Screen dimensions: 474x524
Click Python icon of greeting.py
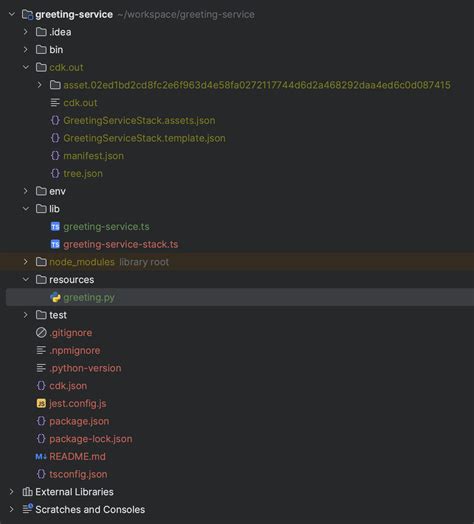click(55, 297)
